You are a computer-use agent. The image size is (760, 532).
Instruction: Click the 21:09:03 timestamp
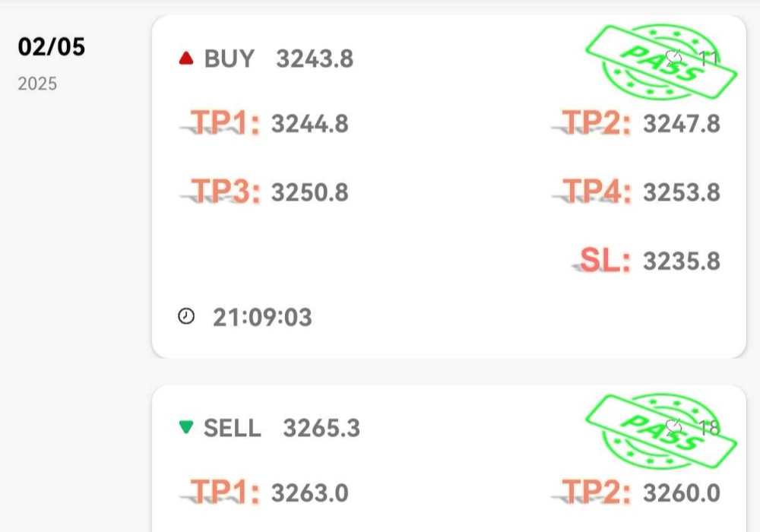click(262, 317)
